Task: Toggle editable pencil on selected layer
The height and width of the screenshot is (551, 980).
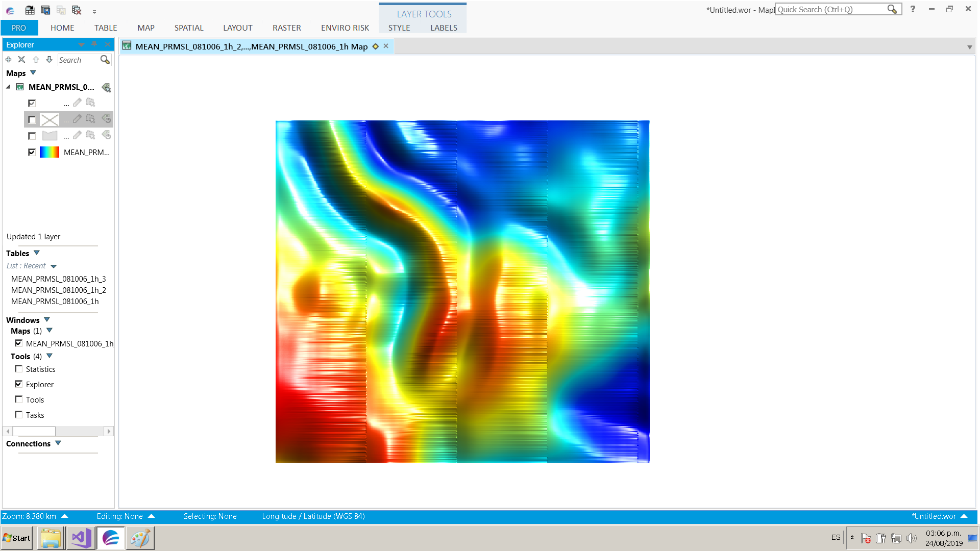Action: (x=77, y=119)
